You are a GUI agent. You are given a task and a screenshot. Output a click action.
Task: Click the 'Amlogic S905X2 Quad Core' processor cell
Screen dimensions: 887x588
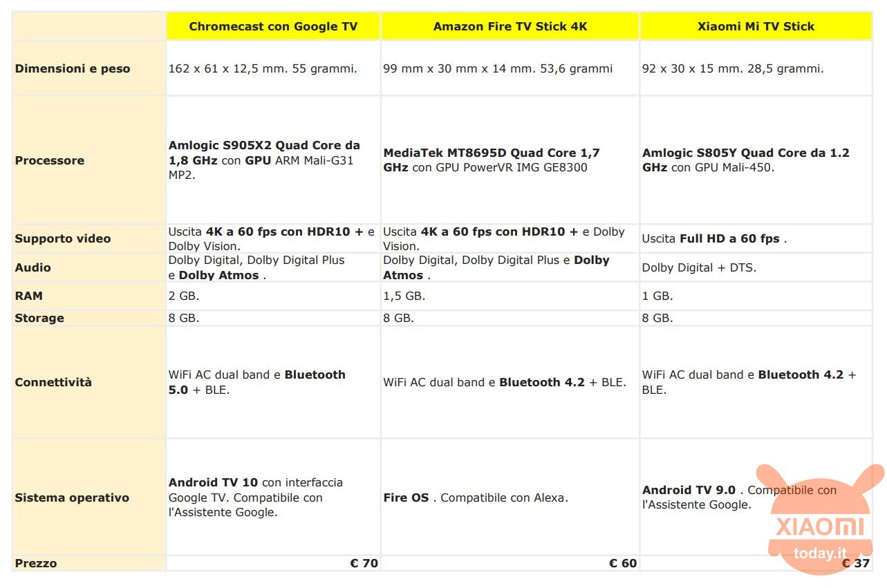click(x=273, y=160)
